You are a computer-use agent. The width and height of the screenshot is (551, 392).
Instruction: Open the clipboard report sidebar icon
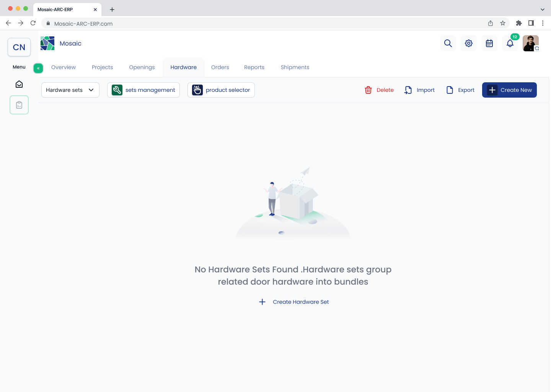coord(19,105)
